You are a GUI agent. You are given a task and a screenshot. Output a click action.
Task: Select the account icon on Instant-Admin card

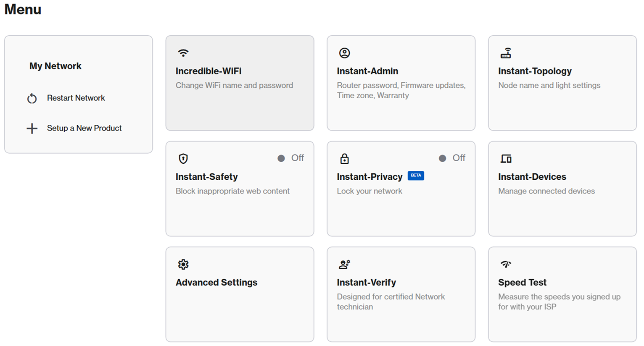344,52
